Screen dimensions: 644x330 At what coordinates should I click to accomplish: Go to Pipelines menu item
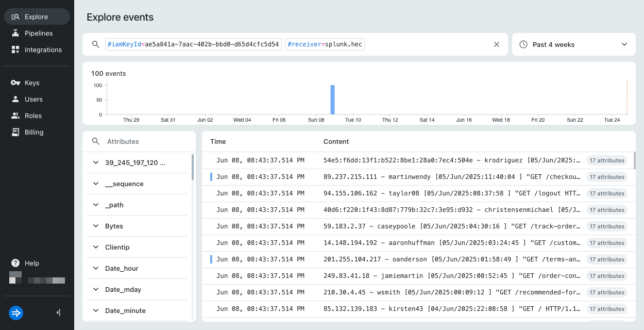tap(37, 33)
